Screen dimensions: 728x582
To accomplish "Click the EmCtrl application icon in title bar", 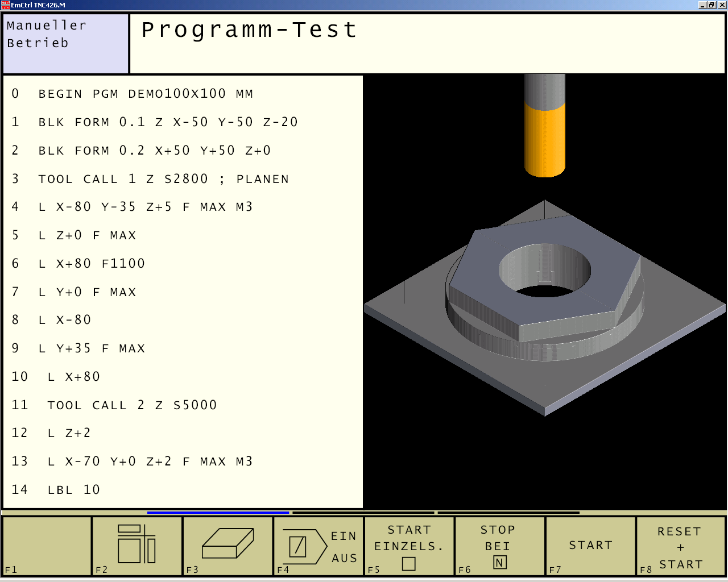I will pos(6,5).
